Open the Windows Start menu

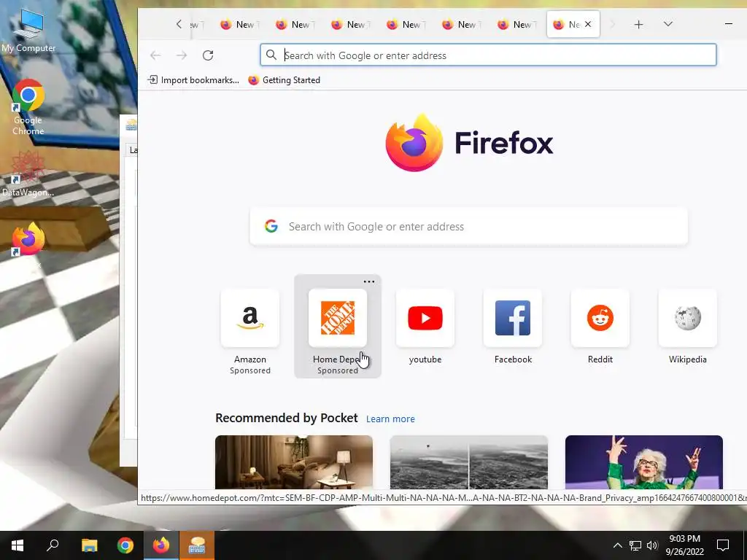pos(18,545)
